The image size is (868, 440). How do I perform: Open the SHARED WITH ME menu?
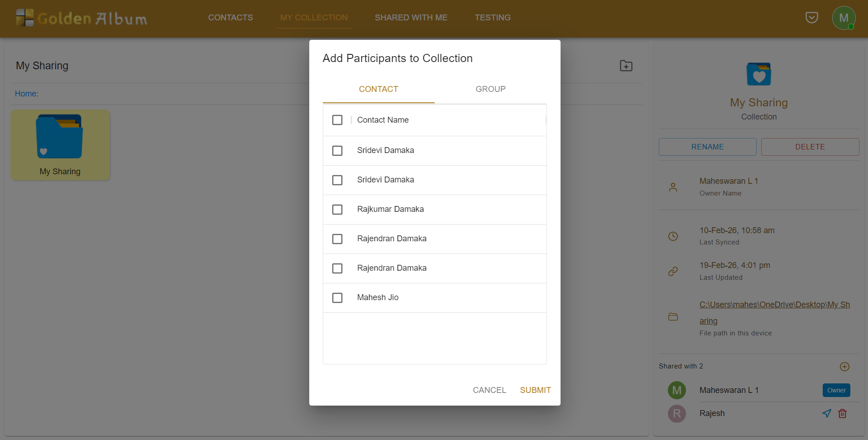tap(411, 18)
